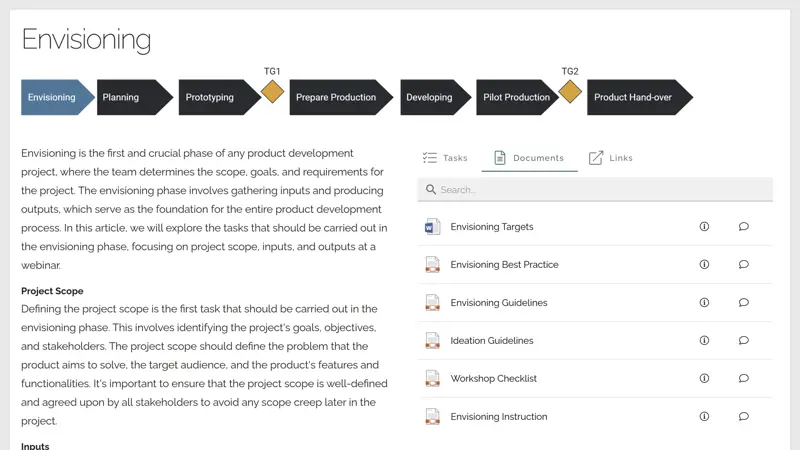Screen dimensions: 800x450
Task: Open the Links tab
Action: [x=611, y=158]
